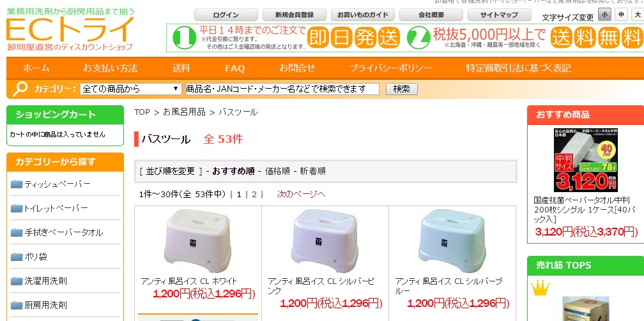Click the product search text field

pyautogui.click(x=282, y=89)
